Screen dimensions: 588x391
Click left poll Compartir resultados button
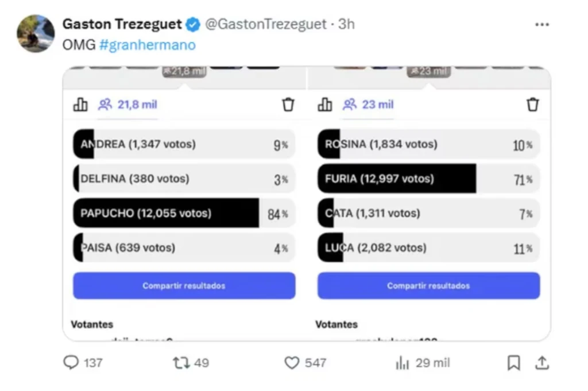point(184,285)
